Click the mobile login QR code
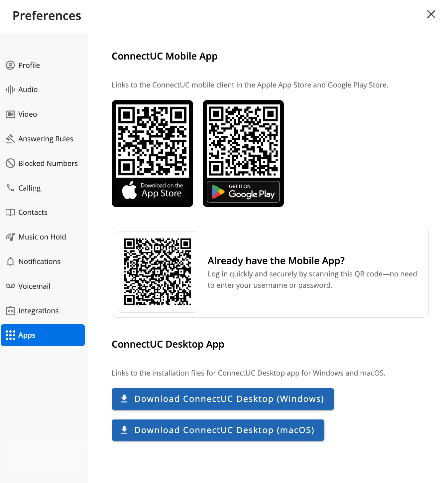448x483 pixels. click(x=158, y=272)
